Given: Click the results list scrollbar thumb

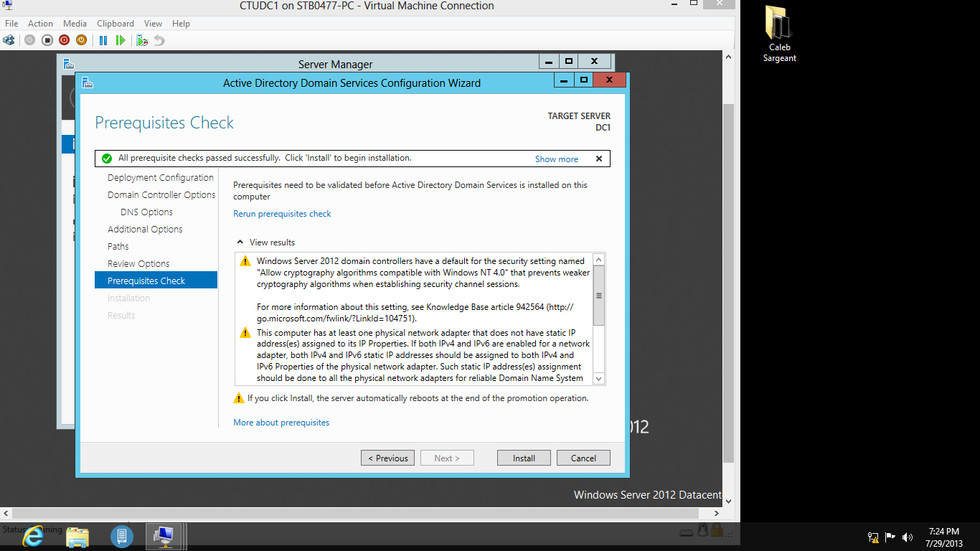Looking at the screenshot, I should point(599,295).
